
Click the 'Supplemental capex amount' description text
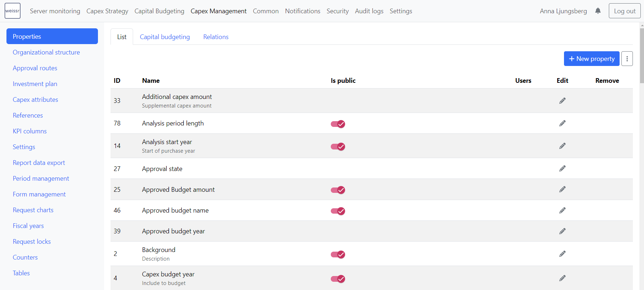coord(177,106)
